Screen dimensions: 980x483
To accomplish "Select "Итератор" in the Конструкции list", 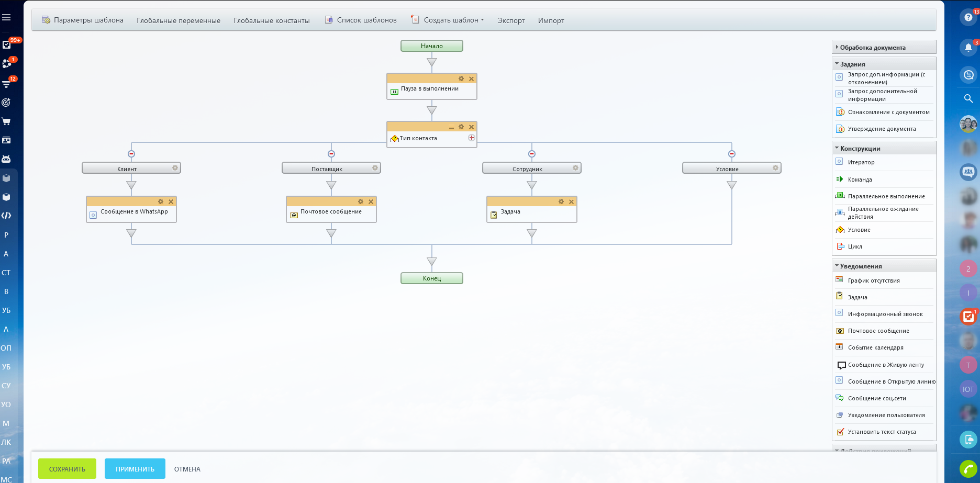I will 861,162.
